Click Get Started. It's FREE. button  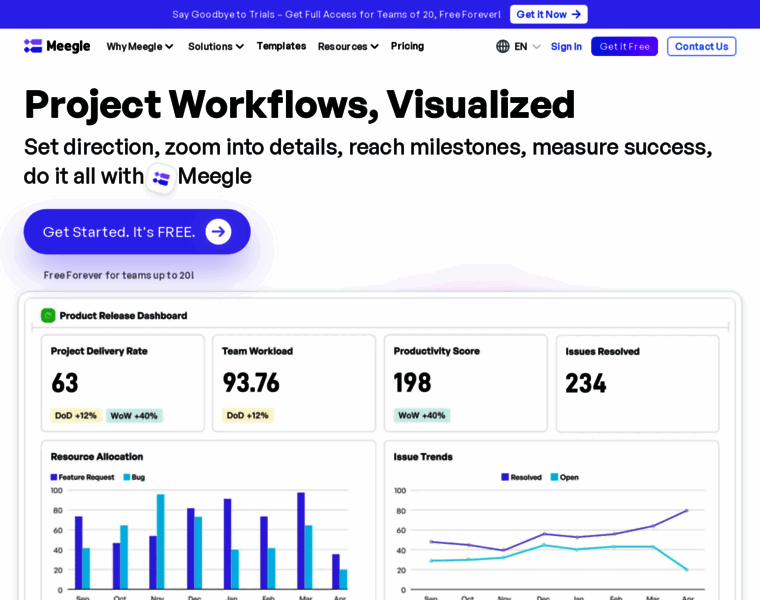point(137,232)
